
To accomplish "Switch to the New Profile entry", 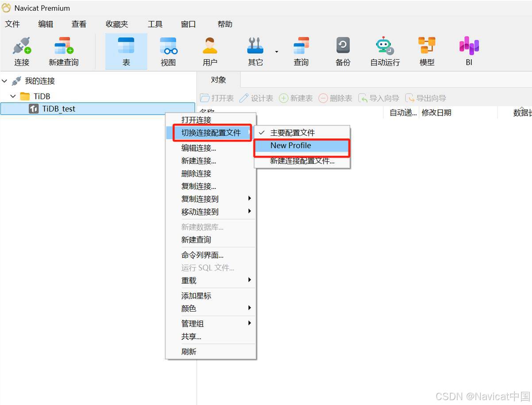I will (x=302, y=146).
